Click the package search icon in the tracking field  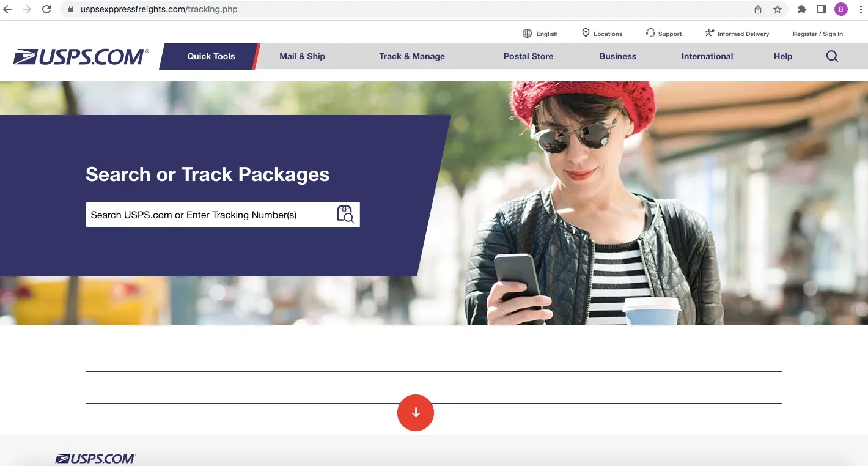[345, 215]
